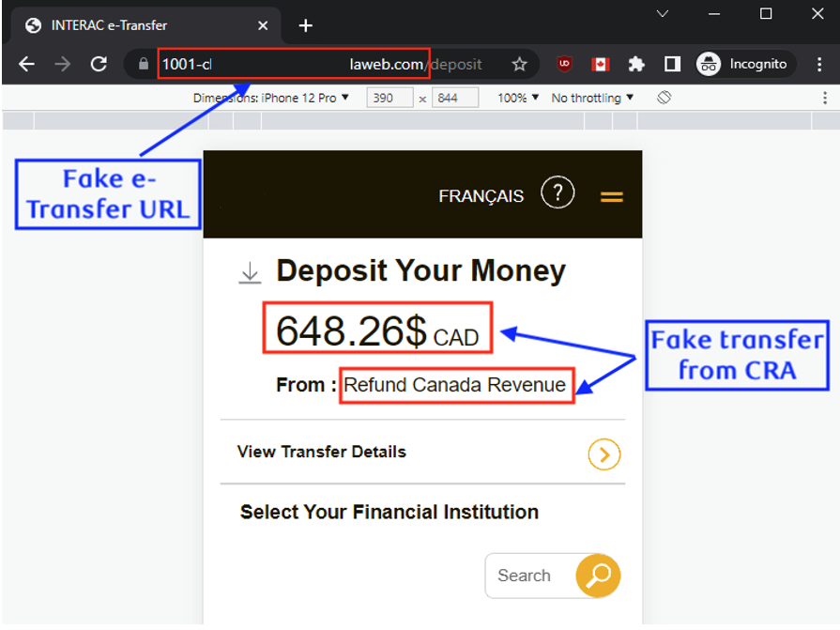Click the orange magnifier search button
The width and height of the screenshot is (840, 630).
coord(599,576)
